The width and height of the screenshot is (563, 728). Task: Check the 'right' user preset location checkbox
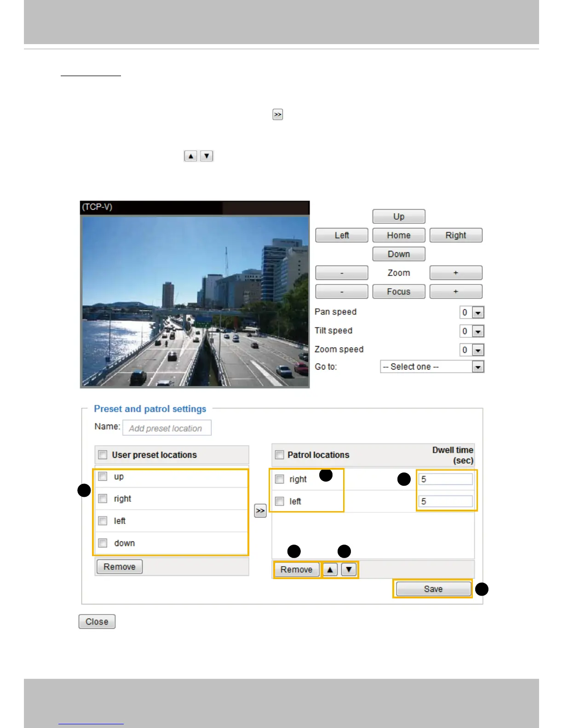103,499
